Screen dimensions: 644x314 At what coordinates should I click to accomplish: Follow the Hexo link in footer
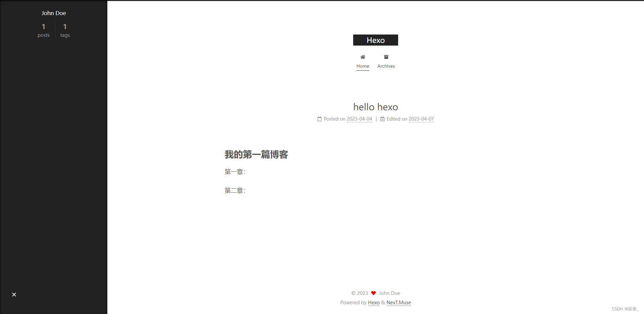374,303
